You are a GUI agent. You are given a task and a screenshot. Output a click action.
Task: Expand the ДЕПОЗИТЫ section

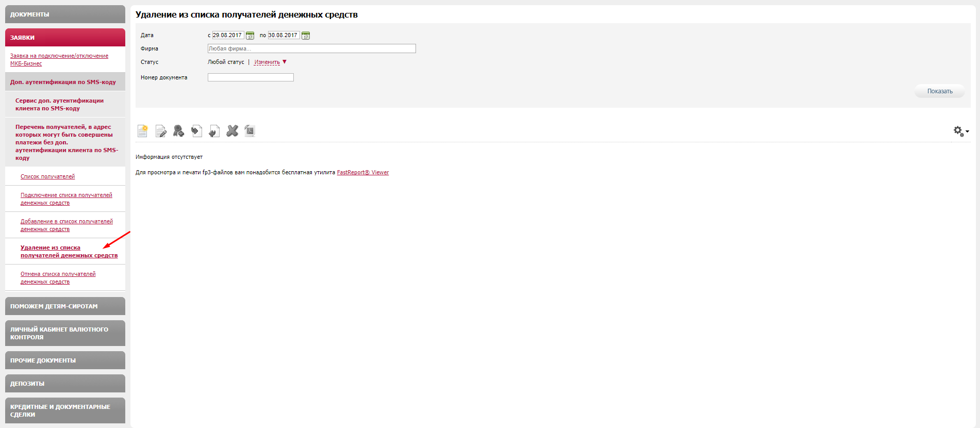[65, 384]
